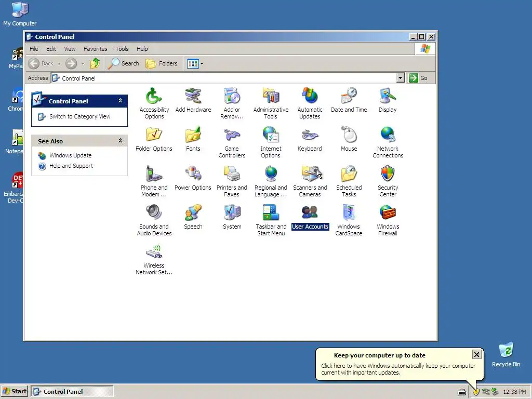Open Mouse settings icon
This screenshot has width=532, height=399.
[x=349, y=139]
